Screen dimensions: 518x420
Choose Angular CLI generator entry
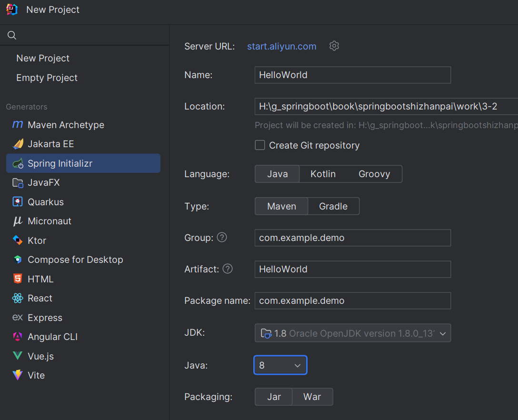83,336
